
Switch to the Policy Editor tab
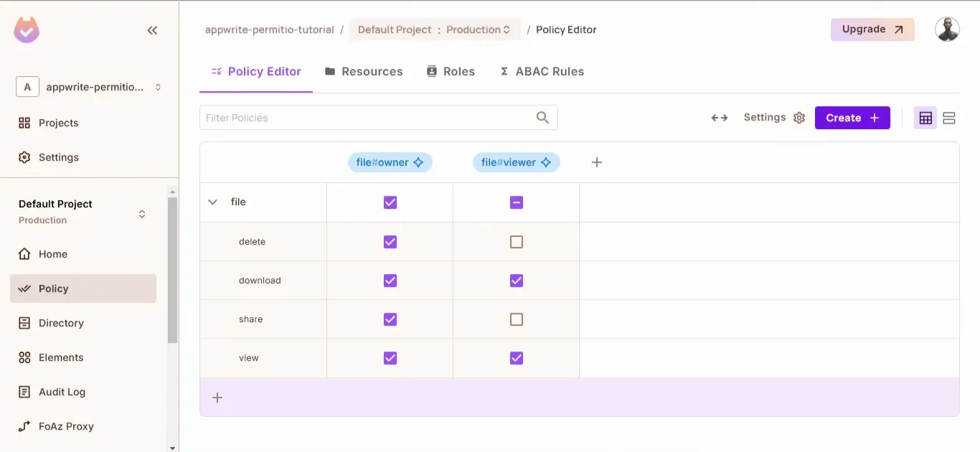coord(256,72)
